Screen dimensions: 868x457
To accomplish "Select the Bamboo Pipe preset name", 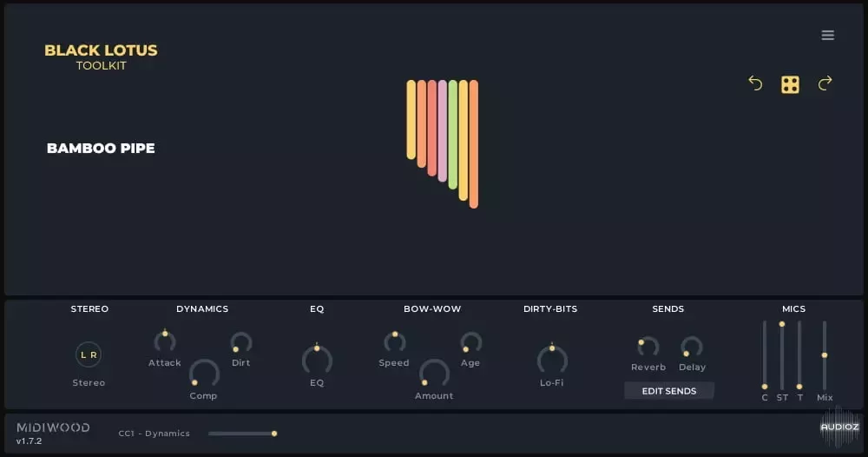I will point(101,149).
